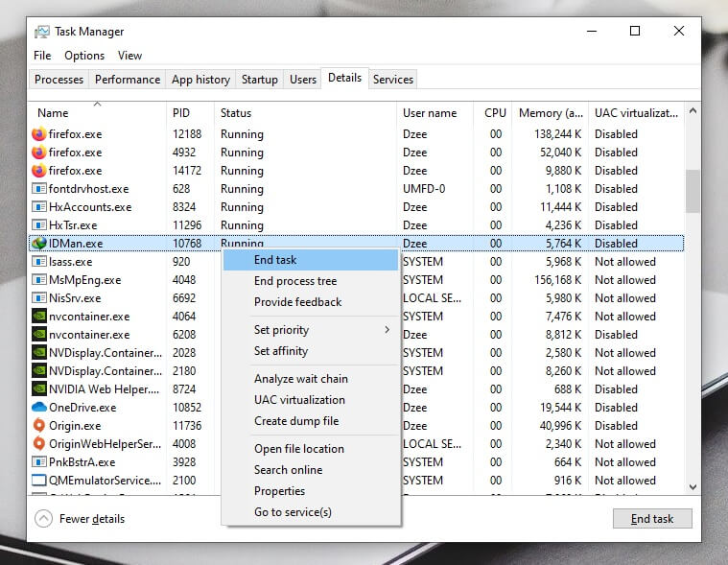Switch to the Users tab

(303, 80)
